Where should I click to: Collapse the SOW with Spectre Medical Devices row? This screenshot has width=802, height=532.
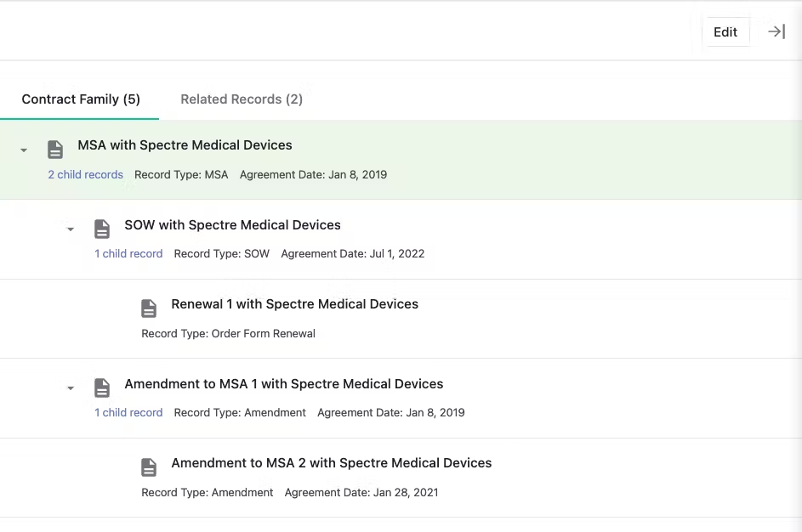click(x=71, y=229)
